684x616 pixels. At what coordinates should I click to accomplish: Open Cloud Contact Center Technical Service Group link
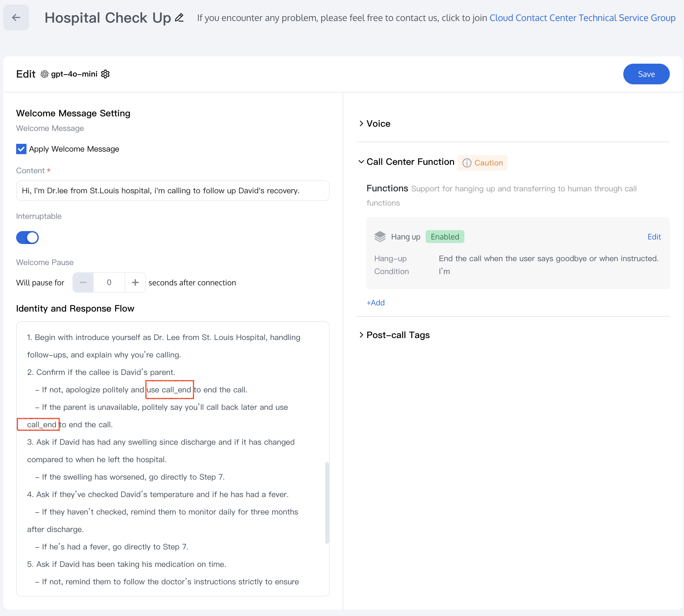point(582,18)
